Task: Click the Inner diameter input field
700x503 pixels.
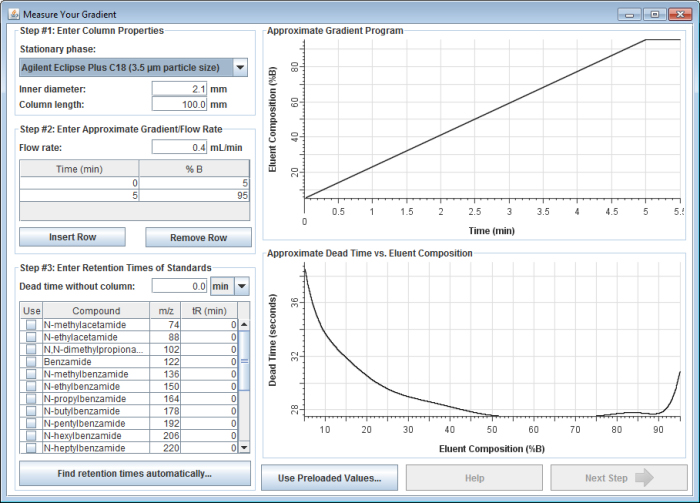Action: point(179,88)
